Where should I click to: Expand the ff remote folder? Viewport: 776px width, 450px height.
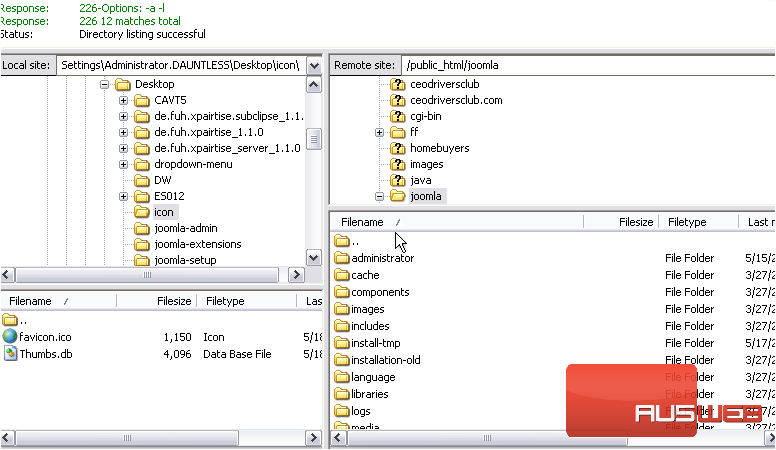380,132
